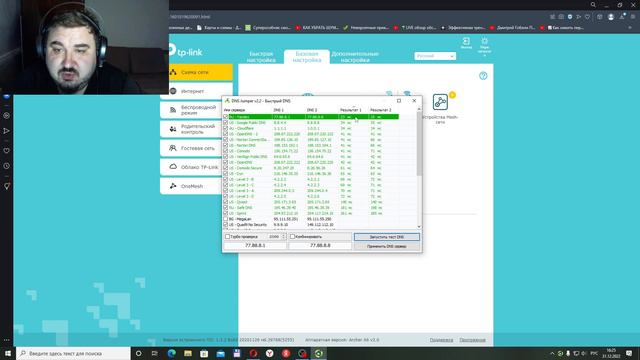Click the tp-link logo
The image size is (640, 360).
pyautogui.click(x=186, y=51)
